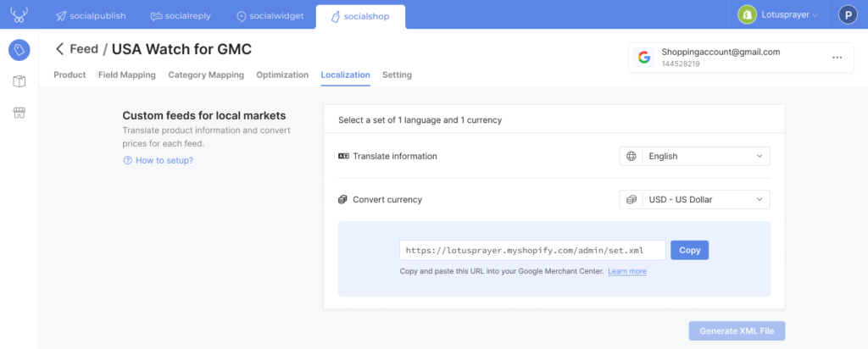Image resolution: width=868 pixels, height=349 pixels.
Task: Open the Learn more link
Action: click(x=627, y=271)
